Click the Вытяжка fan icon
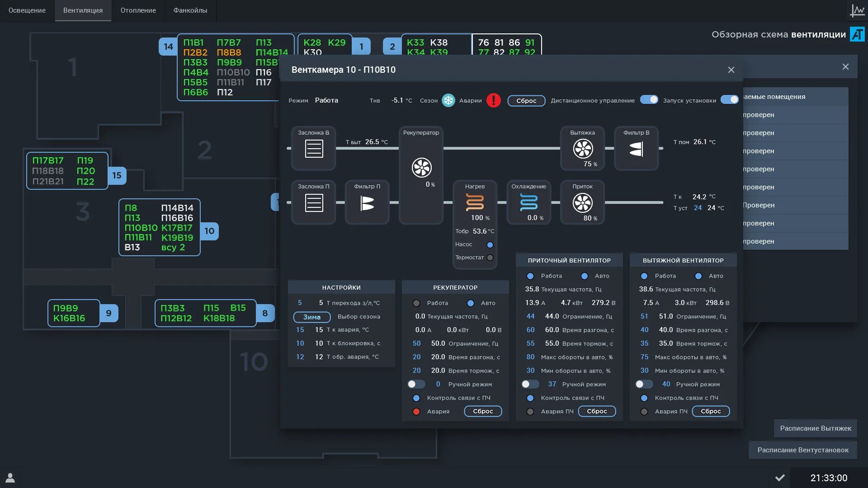 tap(583, 149)
